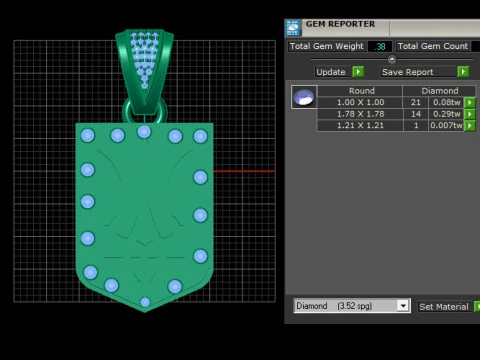Click the 0.08tw weight cell

pyautogui.click(x=446, y=102)
